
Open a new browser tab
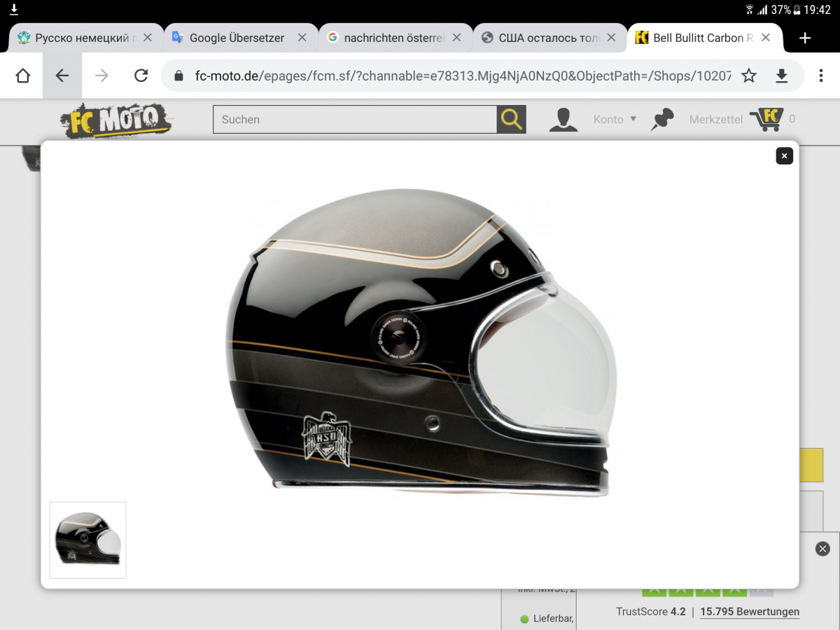click(x=805, y=38)
